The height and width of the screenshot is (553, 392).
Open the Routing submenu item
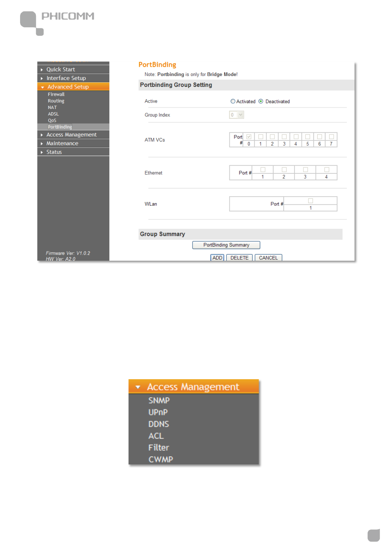56,101
